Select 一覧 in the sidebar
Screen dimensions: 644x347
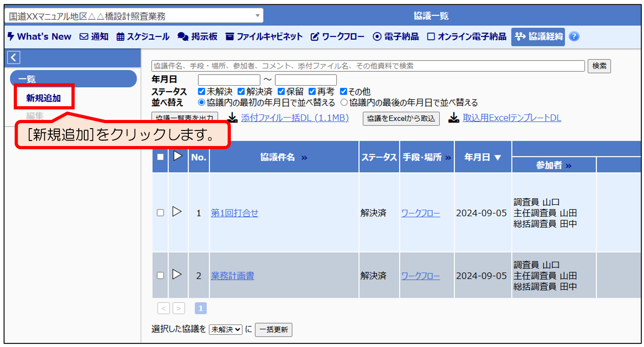tap(73, 79)
